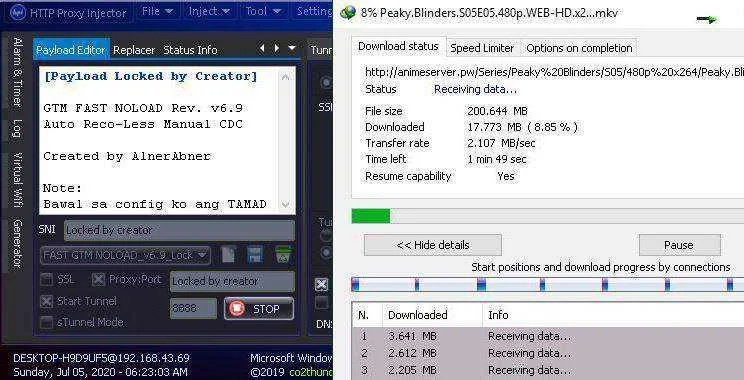Viewport: 744px width, 380px height.
Task: Click the left tab scroll arrow
Action: tap(261, 48)
